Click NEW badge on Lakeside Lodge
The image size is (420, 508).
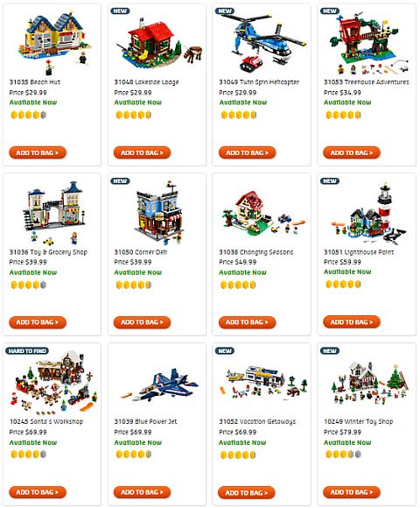tap(120, 11)
